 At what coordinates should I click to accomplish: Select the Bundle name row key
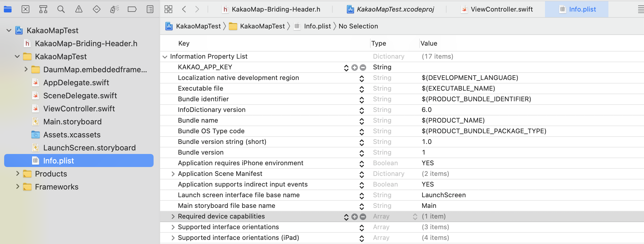click(x=198, y=121)
